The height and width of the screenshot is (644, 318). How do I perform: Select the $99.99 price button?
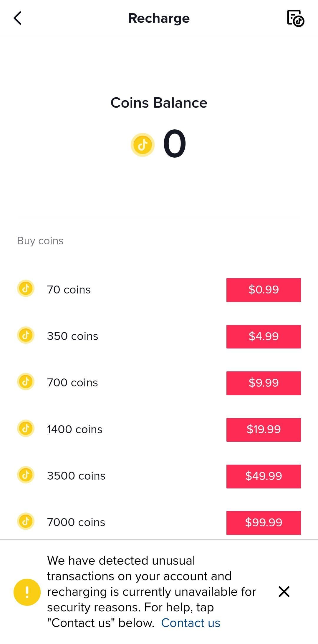(x=264, y=523)
